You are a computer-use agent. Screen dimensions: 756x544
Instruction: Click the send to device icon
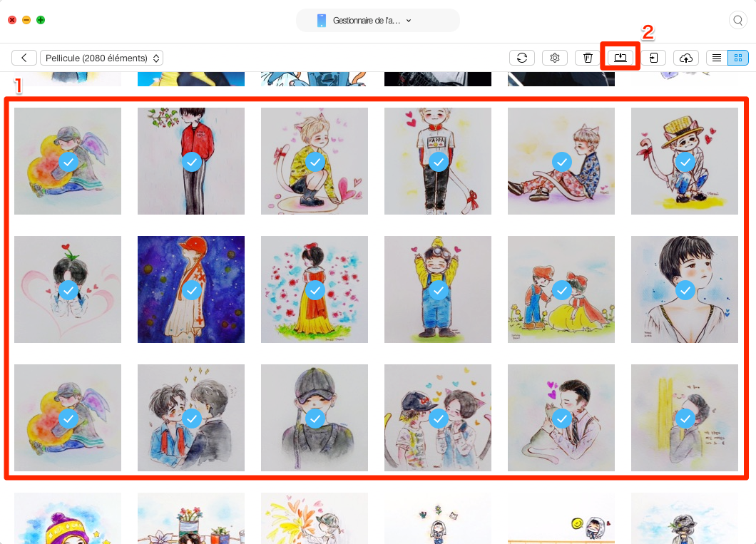653,58
